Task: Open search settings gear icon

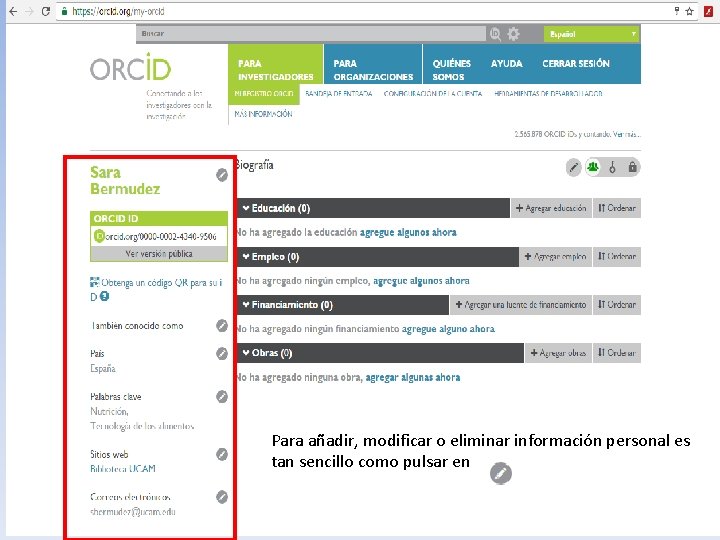Action: coord(513,34)
